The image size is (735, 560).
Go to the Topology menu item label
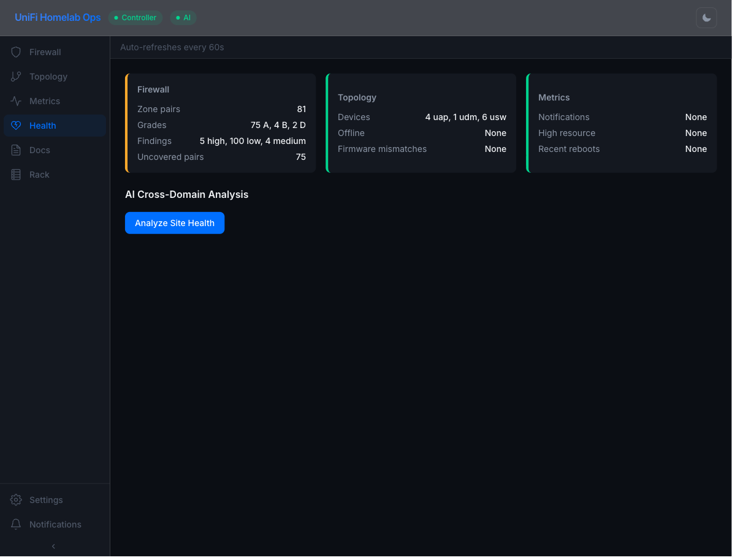click(x=48, y=77)
